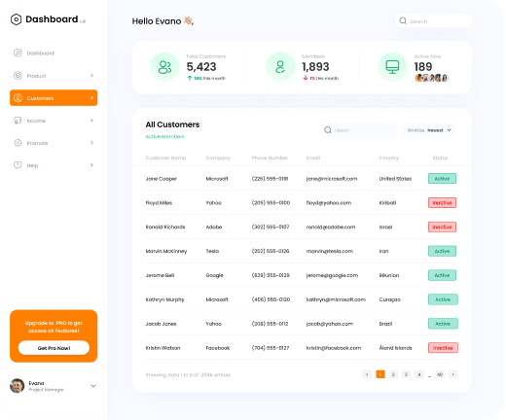Screen dimensions: 506x420
Task: Open the Sort by Newest dropdown
Action: point(429,130)
